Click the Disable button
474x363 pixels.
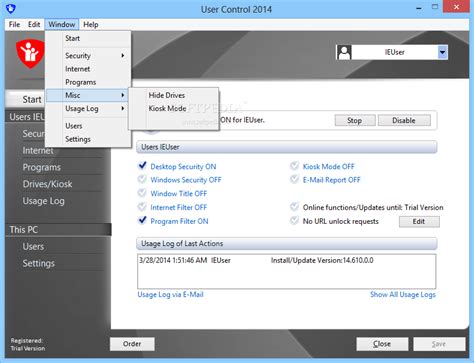tap(404, 120)
